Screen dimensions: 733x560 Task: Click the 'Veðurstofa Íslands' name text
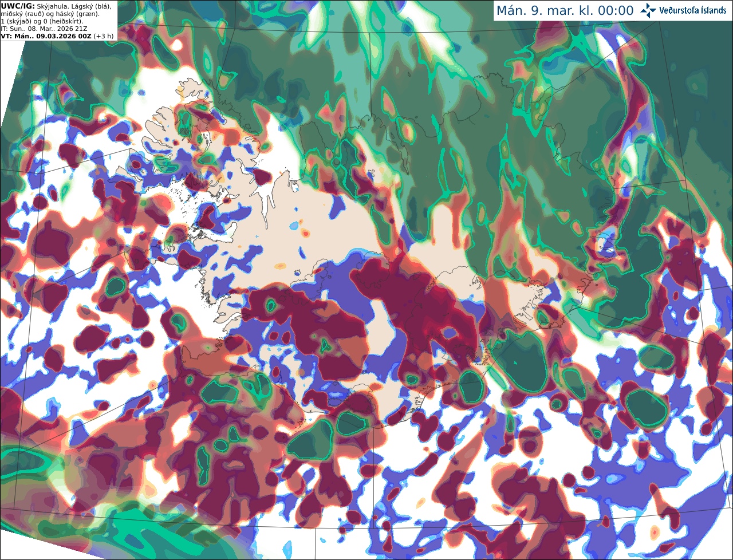pos(693,10)
